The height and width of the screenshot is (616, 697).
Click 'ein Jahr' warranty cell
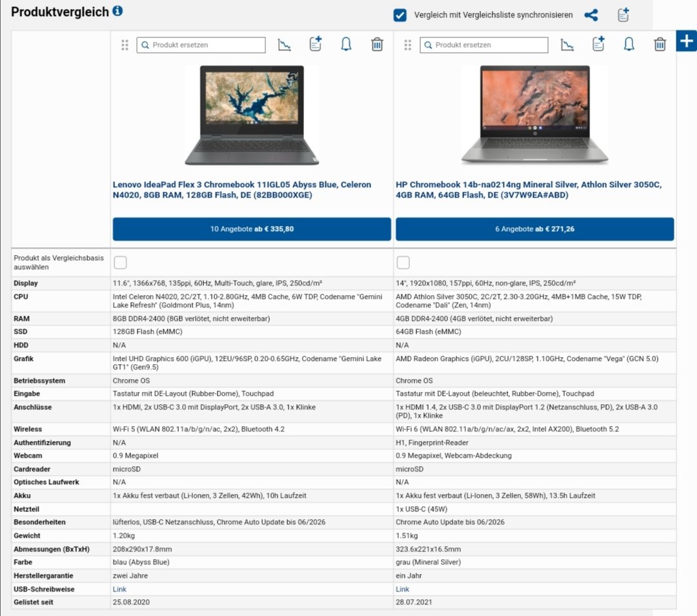pyautogui.click(x=409, y=575)
